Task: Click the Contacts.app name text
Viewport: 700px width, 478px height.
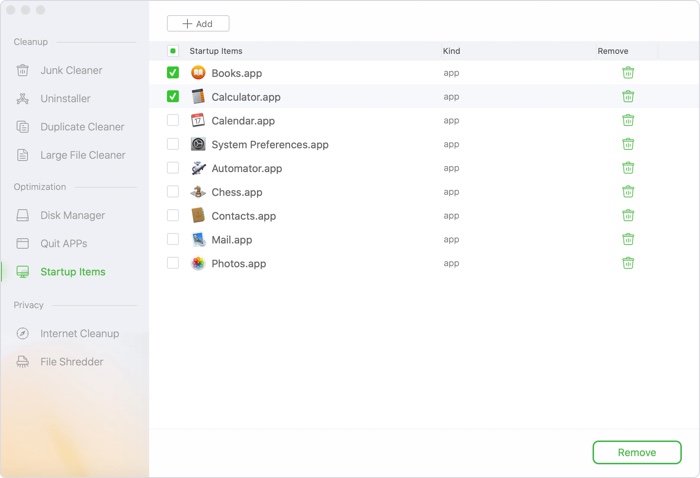Action: [243, 216]
